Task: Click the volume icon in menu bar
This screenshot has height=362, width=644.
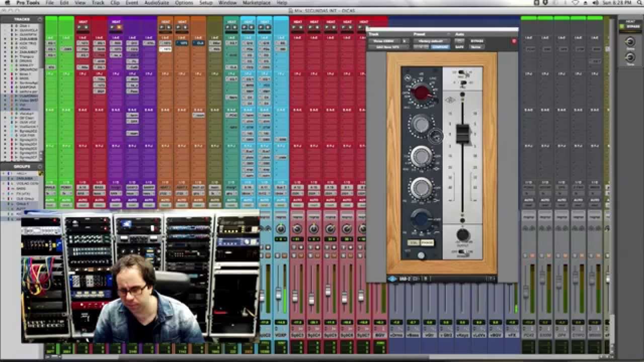Action: (596, 3)
